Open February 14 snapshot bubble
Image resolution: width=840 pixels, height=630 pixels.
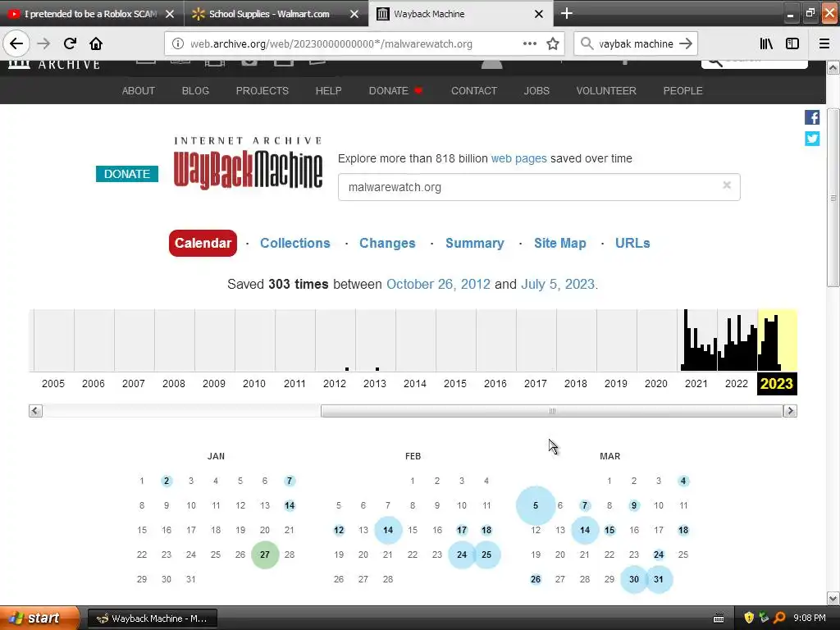point(388,530)
